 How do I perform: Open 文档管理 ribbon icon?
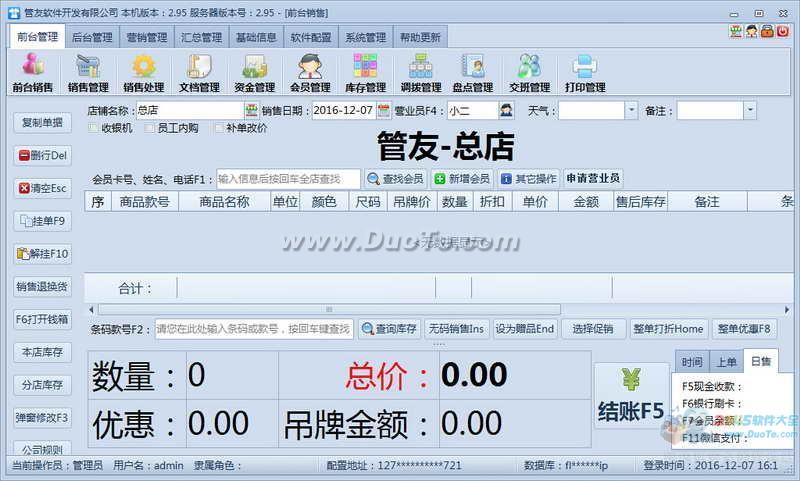(x=199, y=72)
